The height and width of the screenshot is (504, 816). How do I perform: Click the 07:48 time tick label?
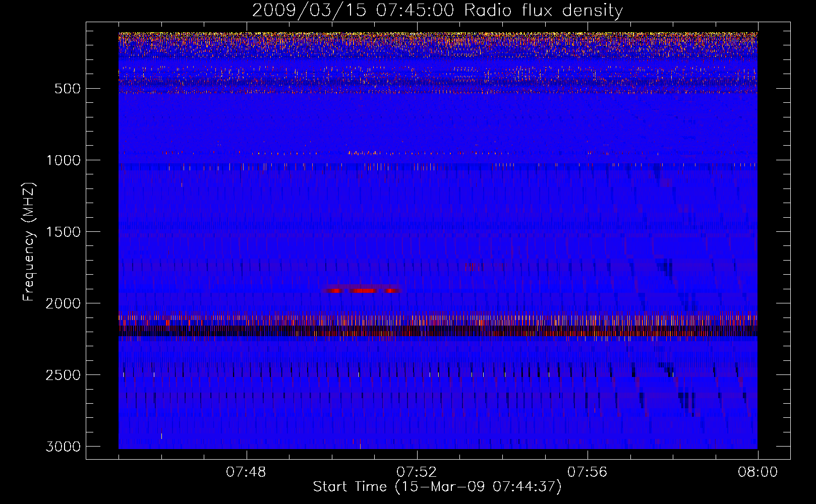[x=246, y=472]
